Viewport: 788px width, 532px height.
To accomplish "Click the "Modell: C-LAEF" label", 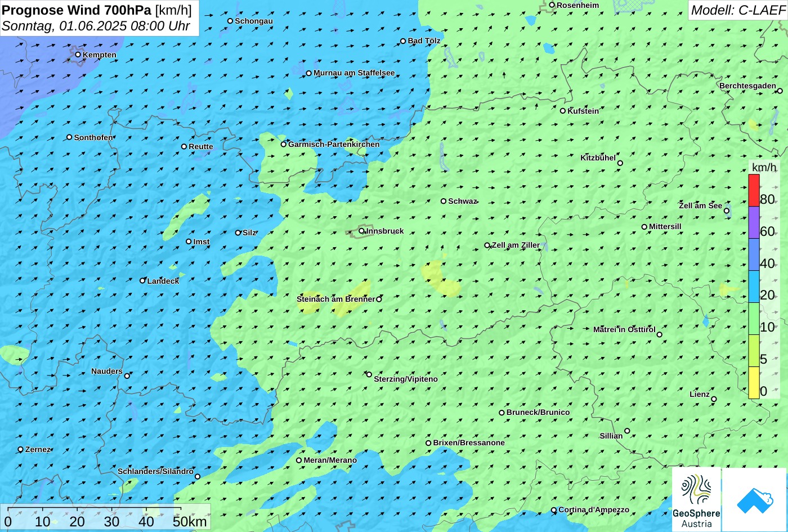I will [x=738, y=10].
